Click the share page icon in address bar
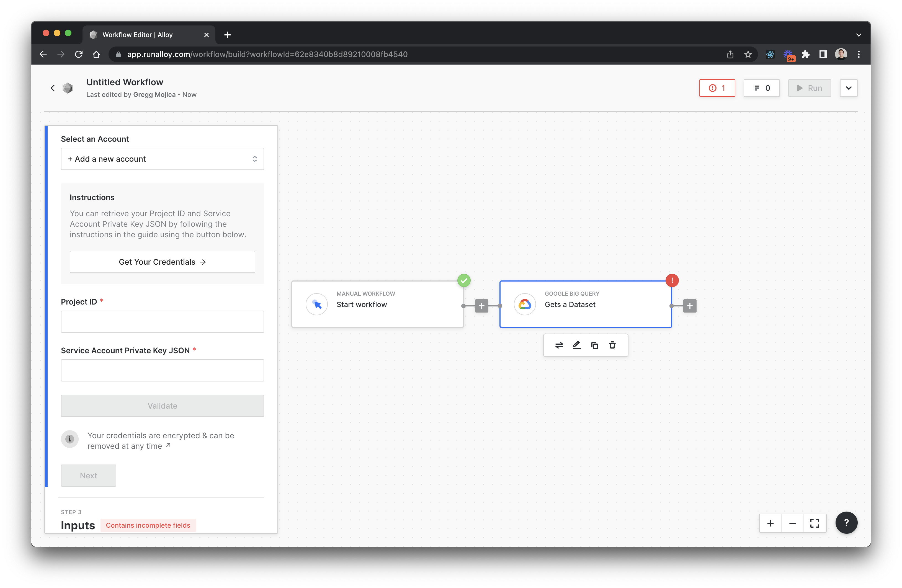Screen dimensions: 902x588 point(730,54)
